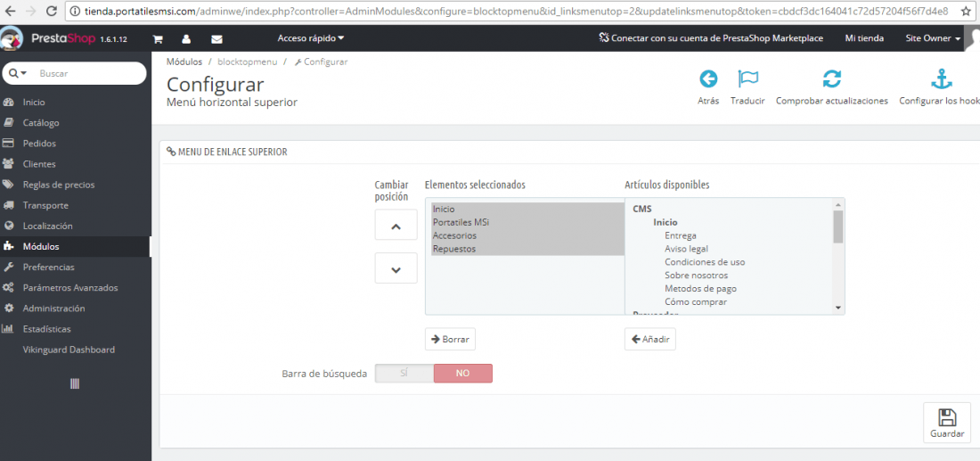
Task: Open the envelope messages icon in top bar
Action: (216, 38)
